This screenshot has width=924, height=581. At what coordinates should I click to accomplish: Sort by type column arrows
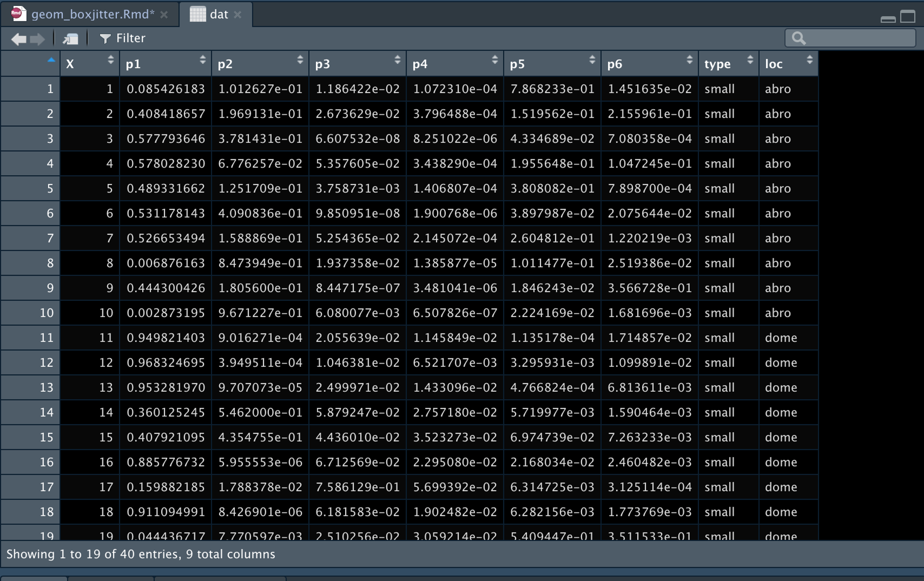pyautogui.click(x=750, y=60)
